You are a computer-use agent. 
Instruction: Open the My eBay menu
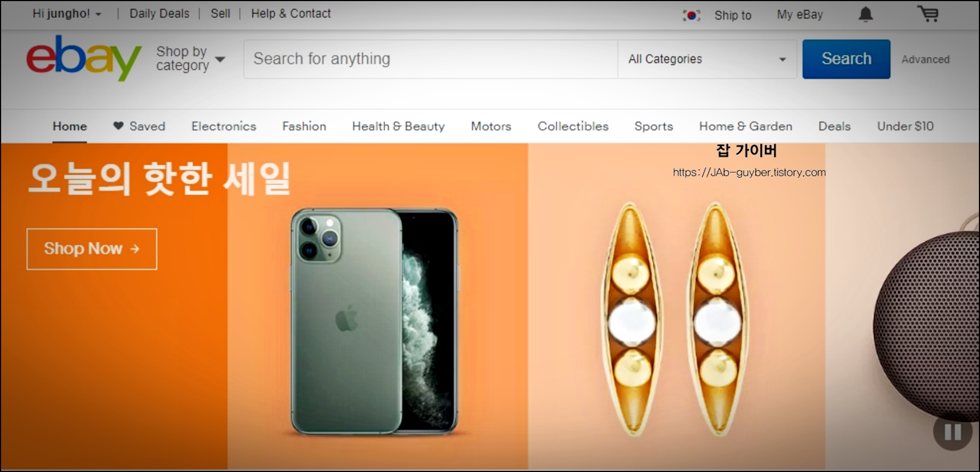click(x=800, y=15)
